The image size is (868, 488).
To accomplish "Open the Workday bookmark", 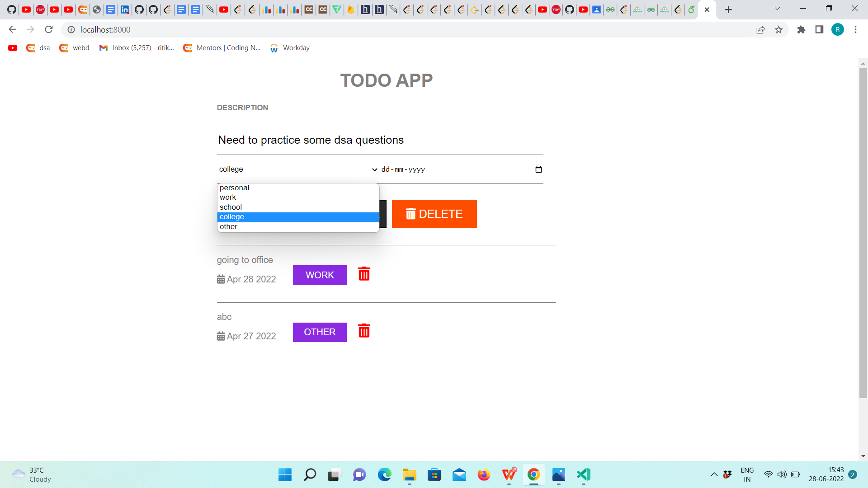I will pyautogui.click(x=290, y=48).
